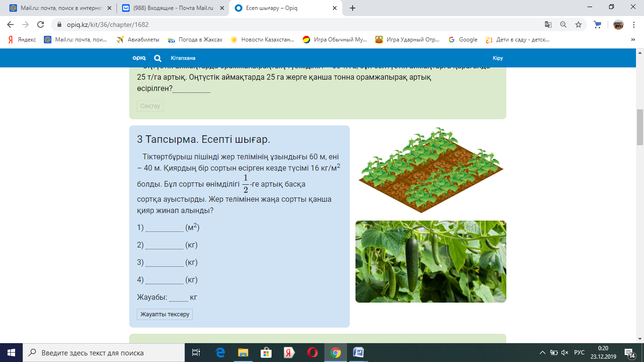Open the Mail.ru: почта bookmark
This screenshot has height=362, width=644.
75,40
